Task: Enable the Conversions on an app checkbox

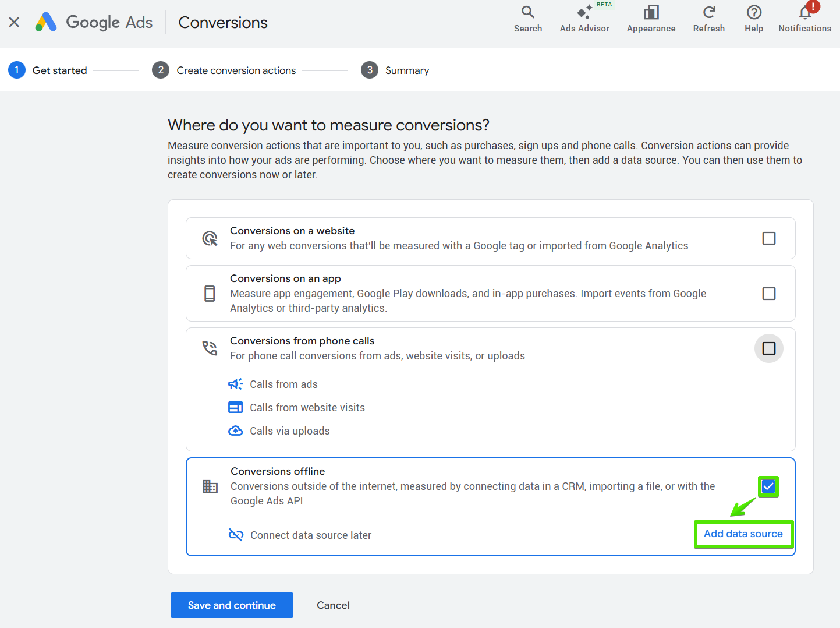Action: coord(768,294)
